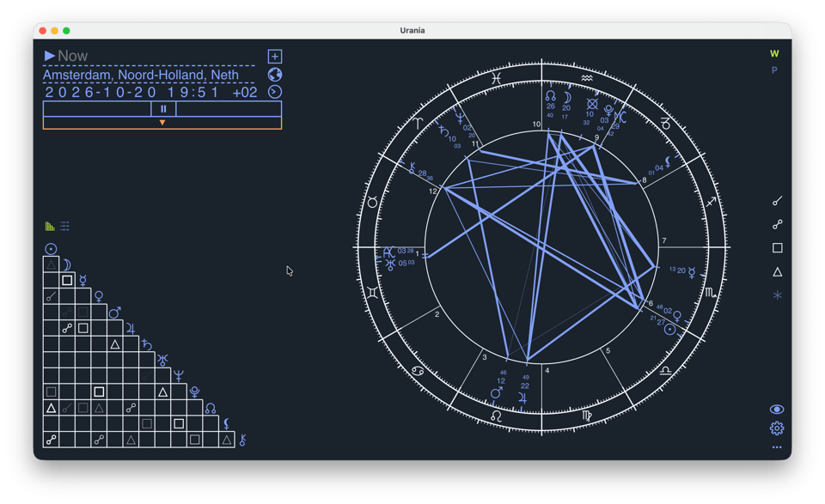Click the time value 19:51

193,93
